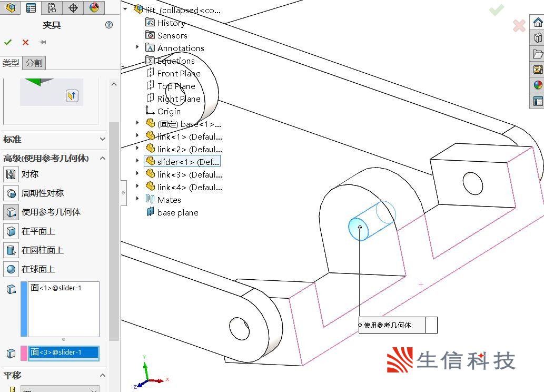Open the DimXpert manager crosshair tab

(73, 7)
